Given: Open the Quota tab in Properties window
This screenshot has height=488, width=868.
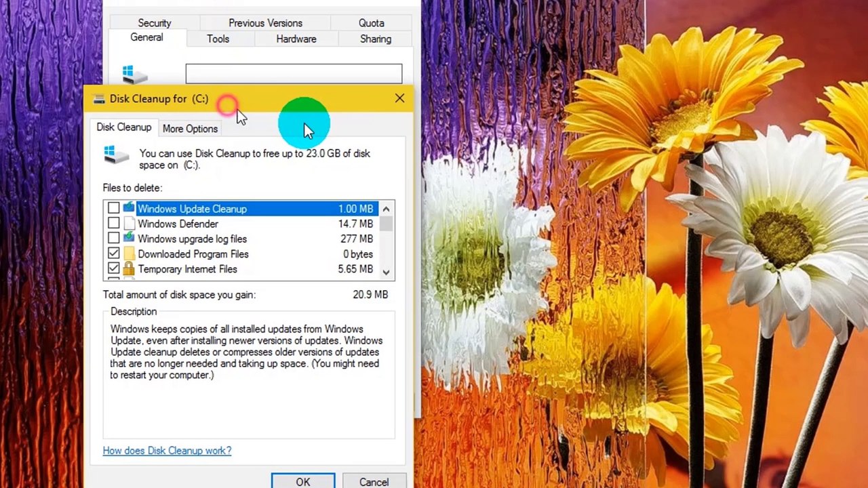Looking at the screenshot, I should pyautogui.click(x=372, y=23).
